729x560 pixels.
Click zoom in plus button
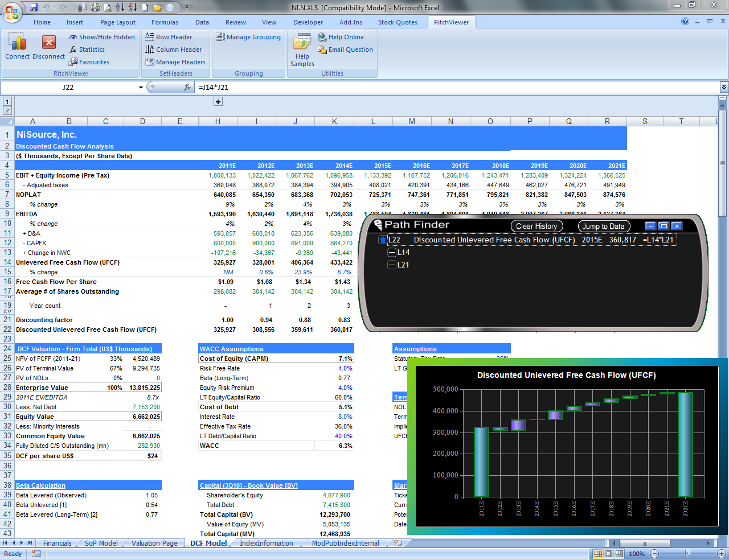721,554
